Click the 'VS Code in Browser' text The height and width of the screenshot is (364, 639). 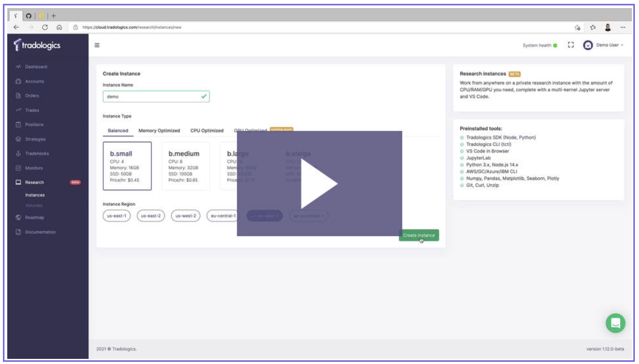pos(487,151)
